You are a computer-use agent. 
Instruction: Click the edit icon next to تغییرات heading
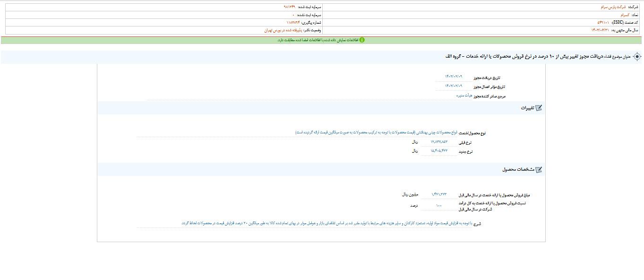click(538, 108)
